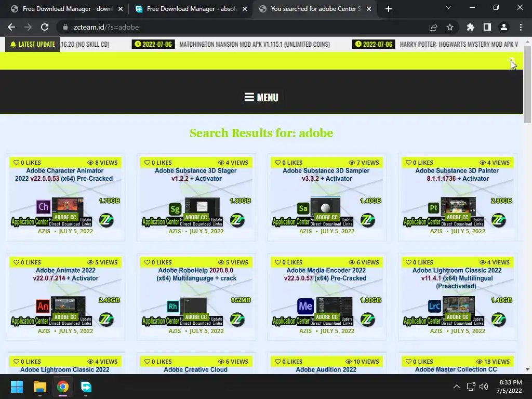Click the LATEST UPDATE label
532x399 pixels.
coord(33,45)
